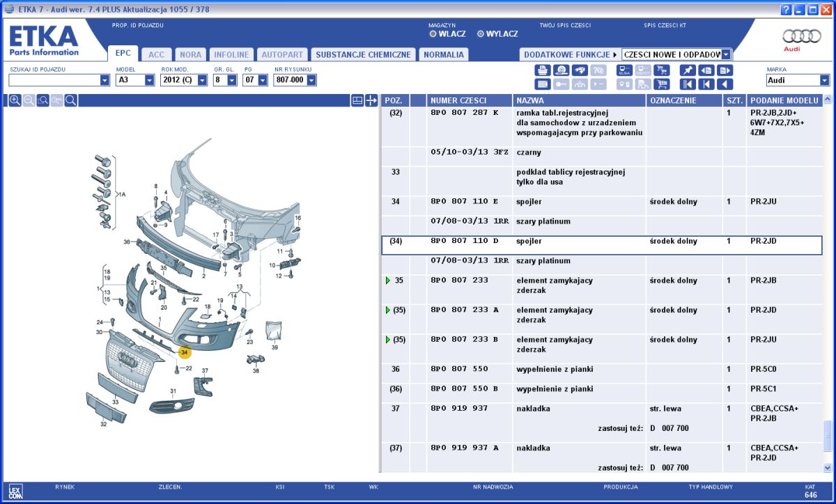Click the panel resize arrows icon
Image resolution: width=836 pixels, height=504 pixels.
click(371, 100)
